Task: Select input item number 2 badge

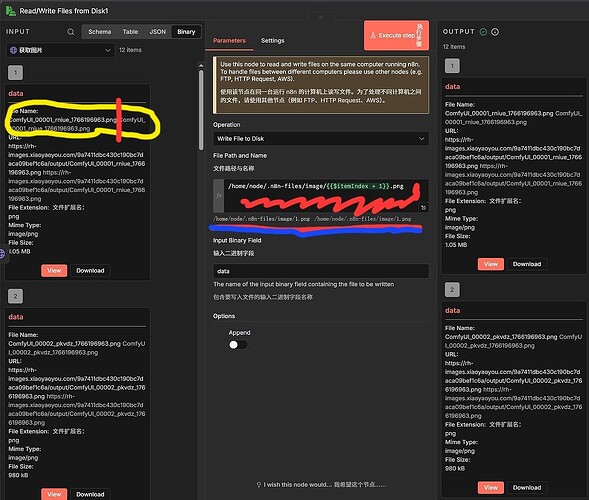Action: coord(15,296)
